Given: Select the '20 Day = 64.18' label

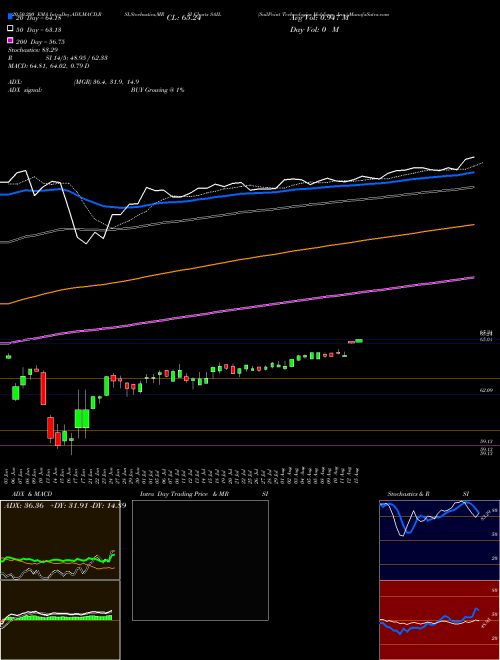Looking at the screenshot, I should pyautogui.click(x=38, y=18).
